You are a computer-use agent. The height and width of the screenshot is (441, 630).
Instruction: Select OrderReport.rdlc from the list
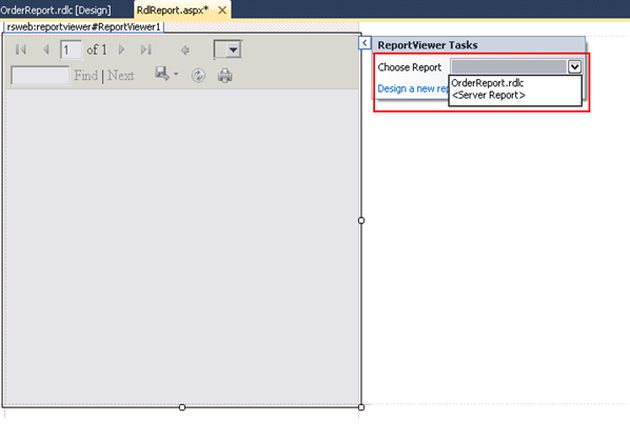tap(487, 83)
